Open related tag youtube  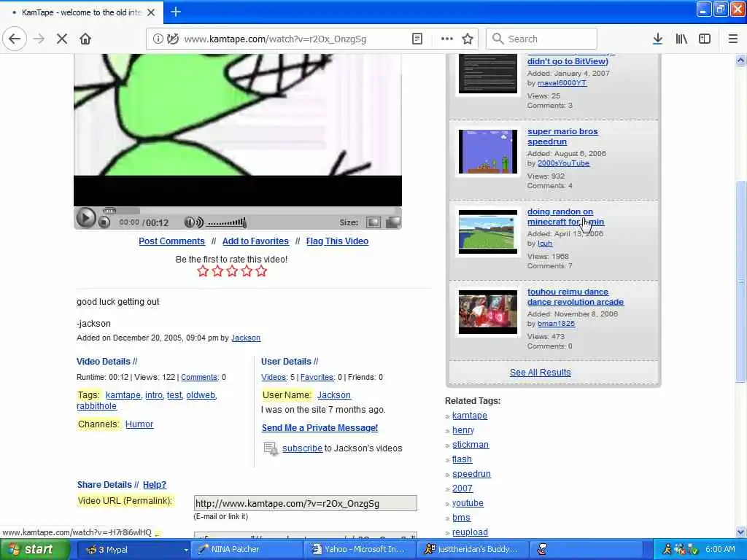click(468, 503)
